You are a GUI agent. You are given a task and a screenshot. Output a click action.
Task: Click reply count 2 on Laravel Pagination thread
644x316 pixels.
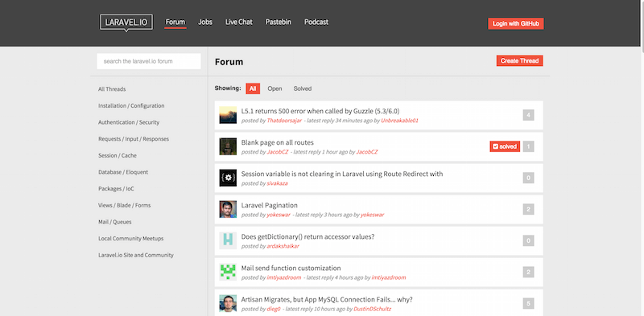(529, 209)
